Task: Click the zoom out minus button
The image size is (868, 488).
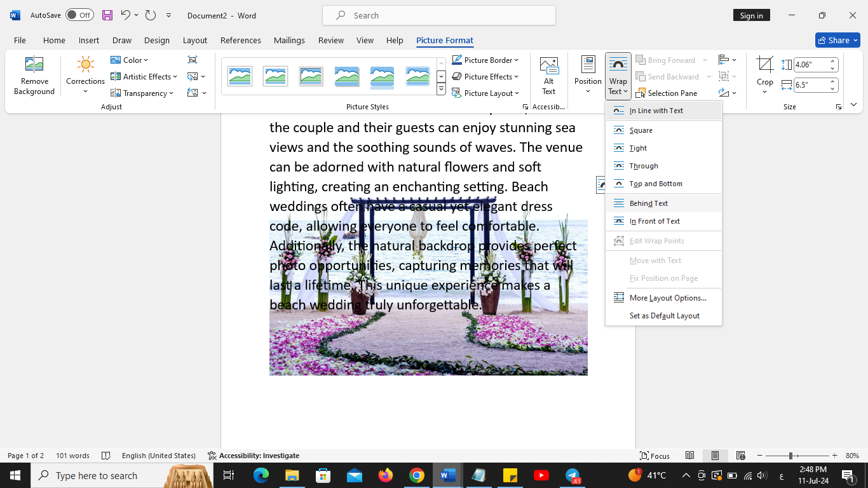Action: point(761,456)
